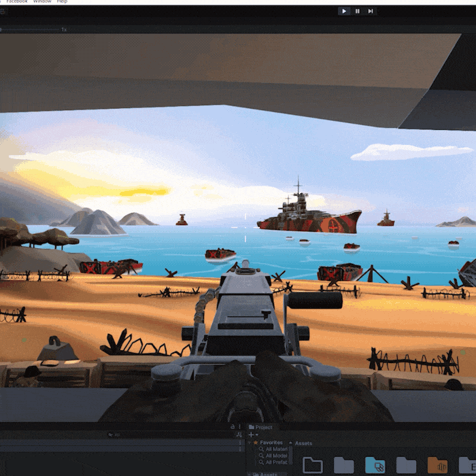Toggle the panel lock icon beside Project
476x476 pixels.
click(233, 427)
